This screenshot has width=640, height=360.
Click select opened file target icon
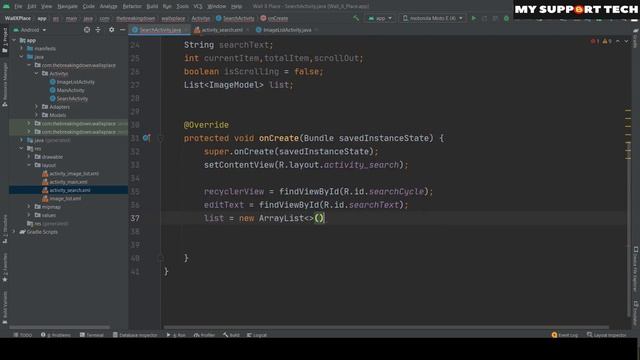(87, 30)
